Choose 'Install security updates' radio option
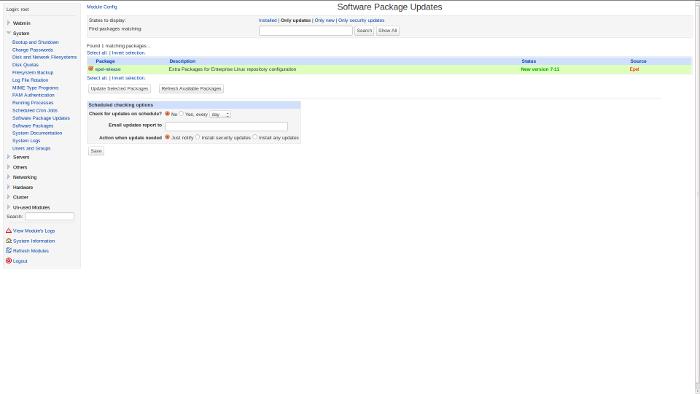700x394 pixels. click(x=198, y=137)
